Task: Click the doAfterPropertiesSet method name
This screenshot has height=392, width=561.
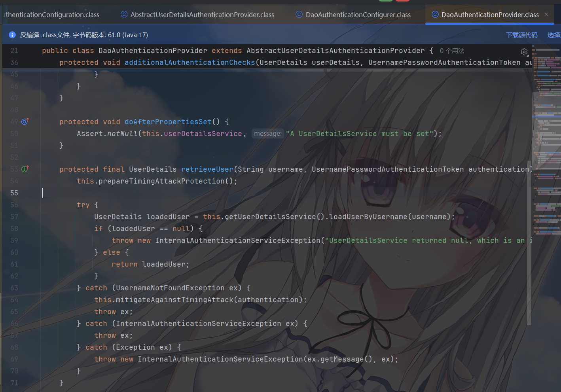Action: [x=168, y=122]
